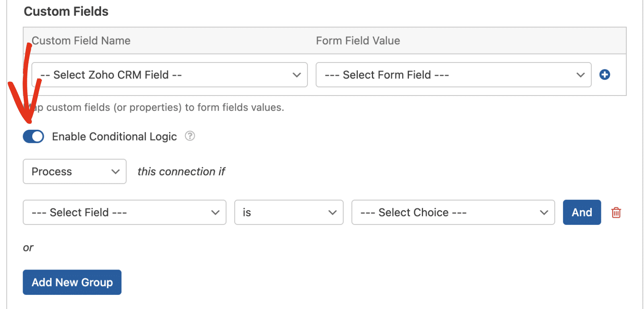Click the Enable Conditional Logic label text

tap(114, 137)
